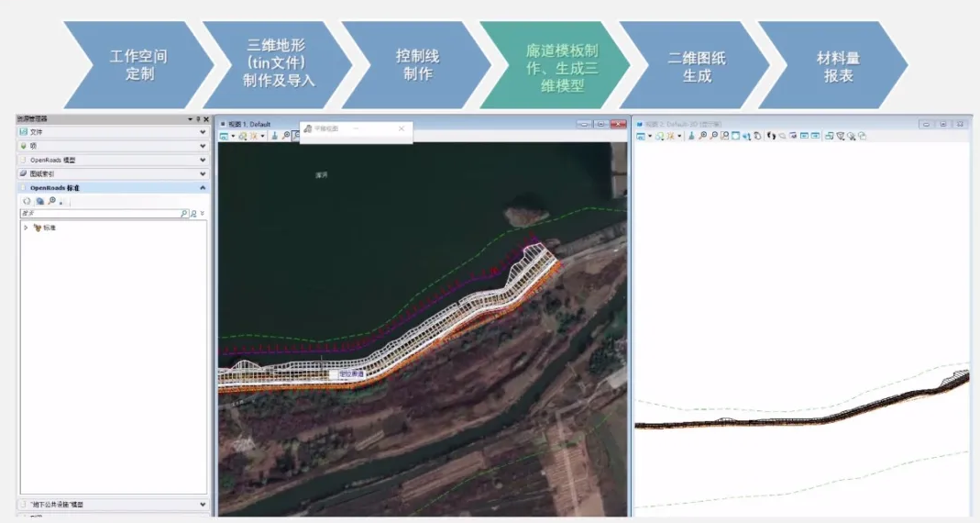Screen dimensions: 980x523
Task: Select Walk footprints tool in View 2 toolbar
Action: (x=771, y=136)
